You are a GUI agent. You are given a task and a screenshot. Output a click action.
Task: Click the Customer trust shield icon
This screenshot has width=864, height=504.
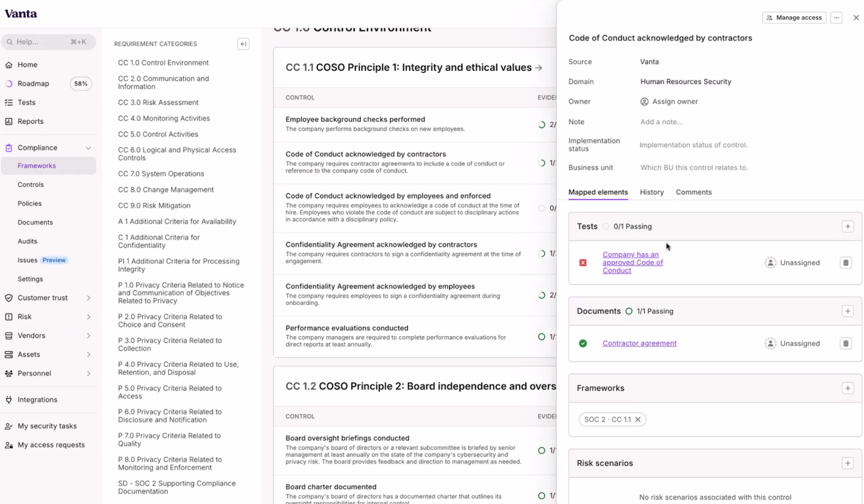pyautogui.click(x=9, y=298)
